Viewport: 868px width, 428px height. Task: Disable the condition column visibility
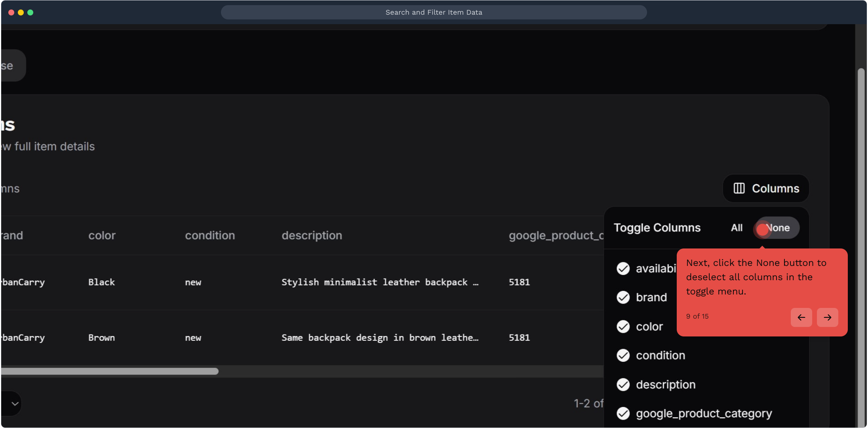coord(623,355)
